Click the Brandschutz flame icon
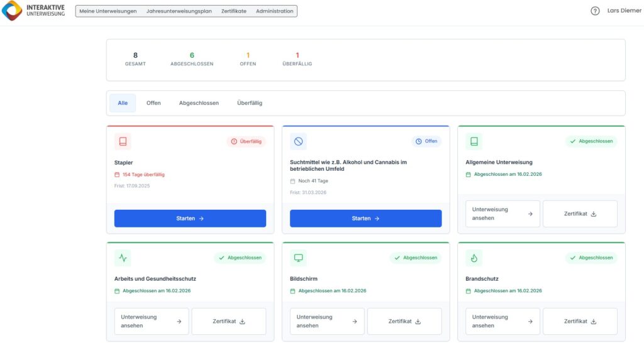 474,258
